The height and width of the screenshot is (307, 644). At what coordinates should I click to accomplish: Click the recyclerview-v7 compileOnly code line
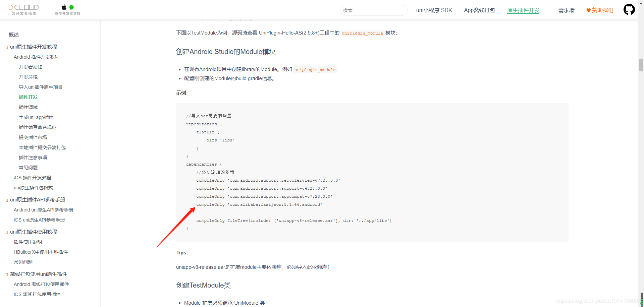coord(268,180)
